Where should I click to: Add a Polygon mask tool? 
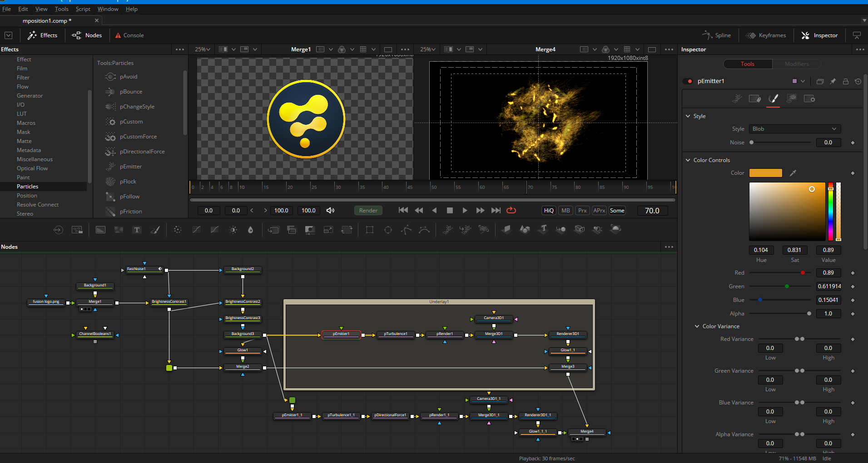tap(406, 230)
